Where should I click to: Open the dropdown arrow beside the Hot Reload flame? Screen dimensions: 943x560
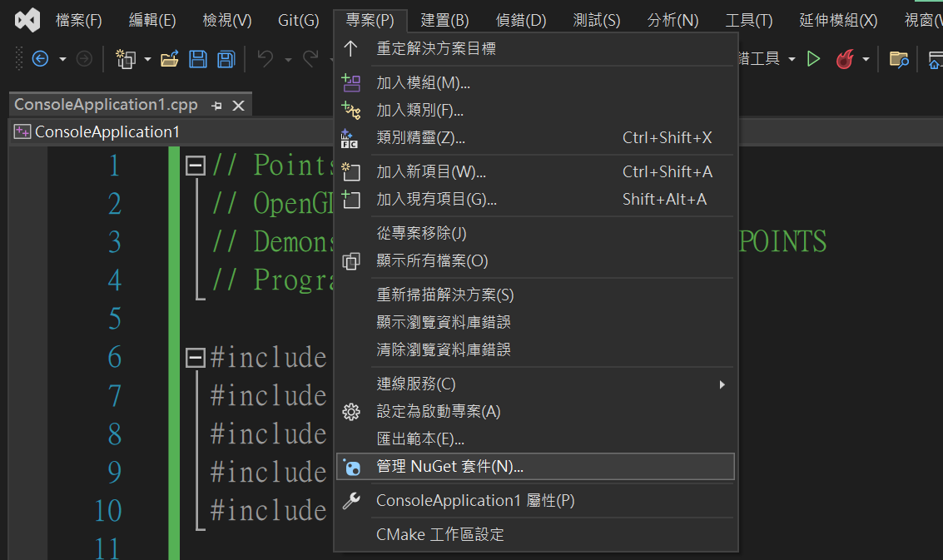coord(866,59)
